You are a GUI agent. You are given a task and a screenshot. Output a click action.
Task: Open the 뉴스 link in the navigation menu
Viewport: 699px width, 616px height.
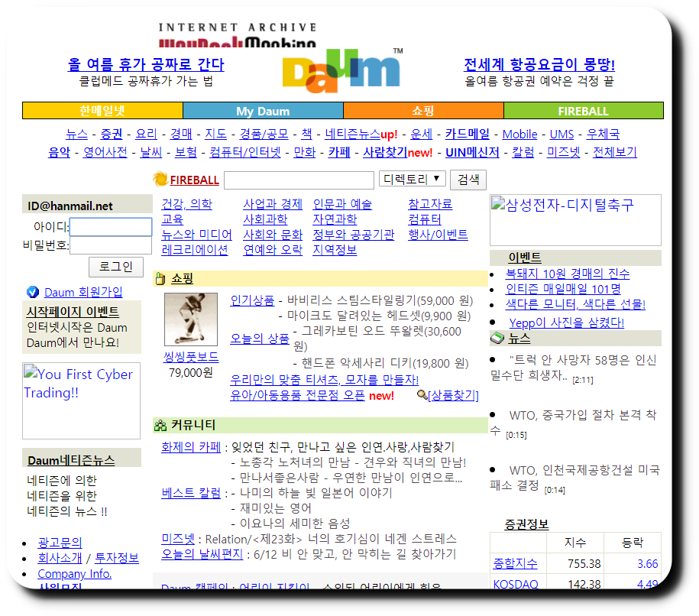76,134
